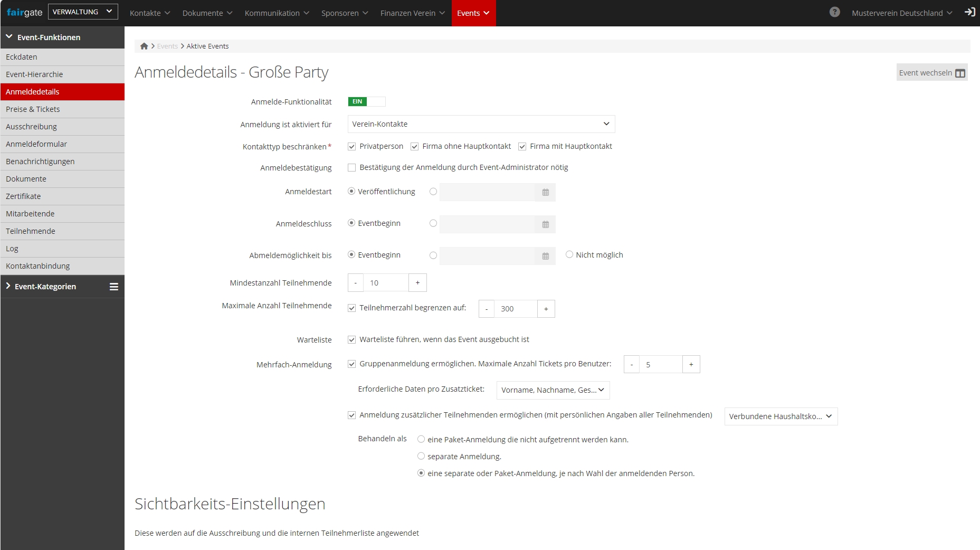Image resolution: width=980 pixels, height=550 pixels.
Task: Increase the participant limit of 300
Action: pyautogui.click(x=546, y=309)
